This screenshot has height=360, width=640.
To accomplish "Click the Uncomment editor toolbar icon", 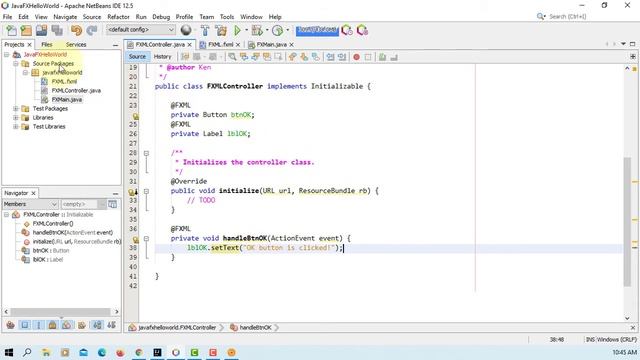I will 394,57.
